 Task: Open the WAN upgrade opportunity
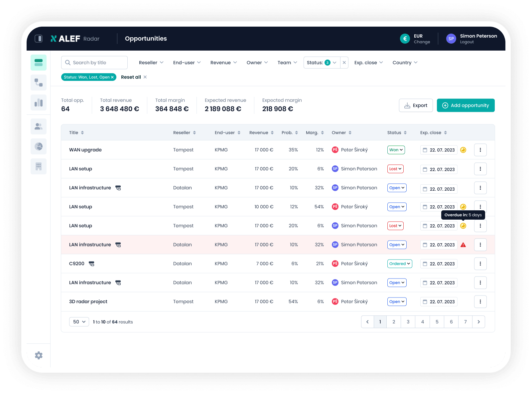click(x=85, y=150)
